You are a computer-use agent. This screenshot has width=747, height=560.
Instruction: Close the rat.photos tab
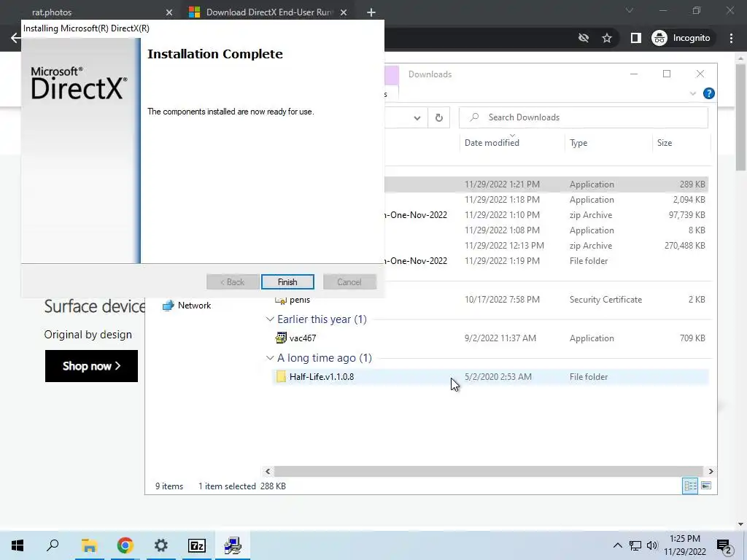coord(169,12)
